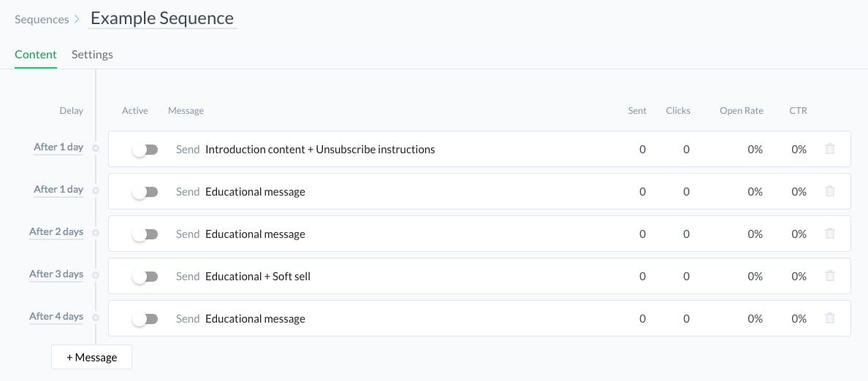The width and height of the screenshot is (868, 381).
Task: Click trash icon for After 2 days message
Action: pyautogui.click(x=830, y=234)
